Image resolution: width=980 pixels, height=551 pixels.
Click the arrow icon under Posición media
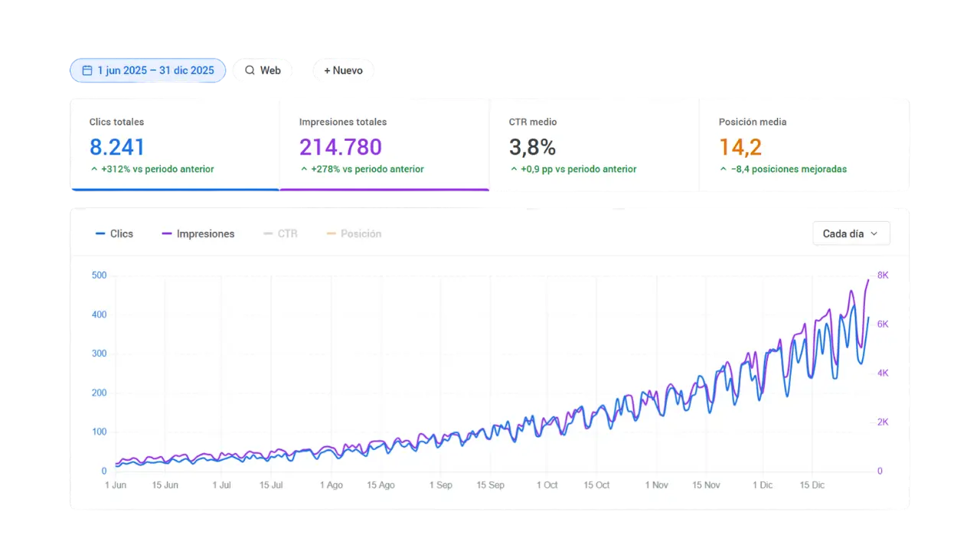coord(722,169)
